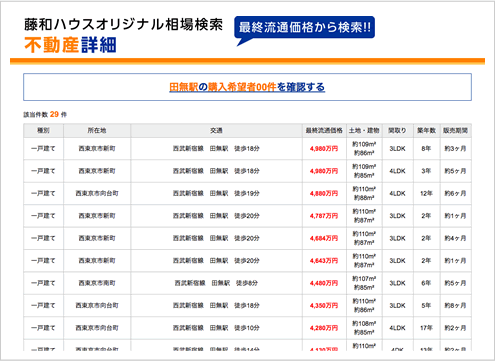
Task: Click the 西東京市南町 location cell
Action: tap(97, 283)
